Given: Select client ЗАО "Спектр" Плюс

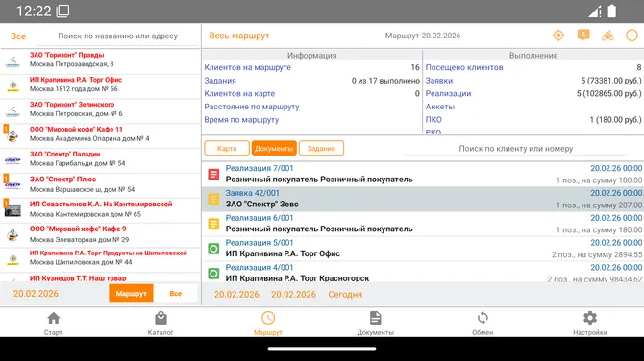Looking at the screenshot, I should (x=101, y=185).
